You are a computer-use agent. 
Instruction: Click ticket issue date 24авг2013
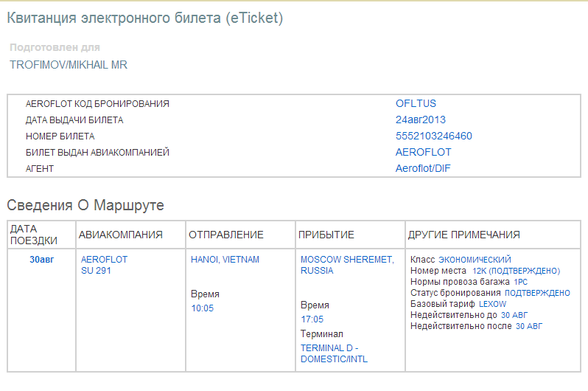pyautogui.click(x=420, y=120)
